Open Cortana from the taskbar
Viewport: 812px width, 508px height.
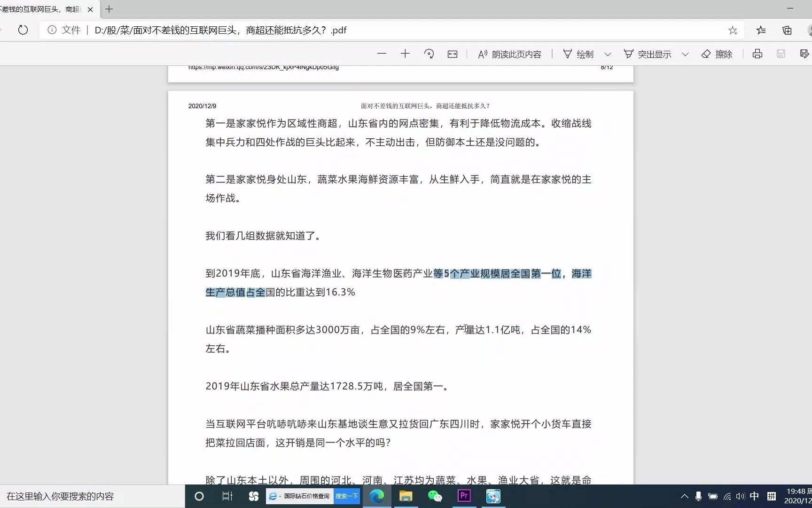pos(199,496)
